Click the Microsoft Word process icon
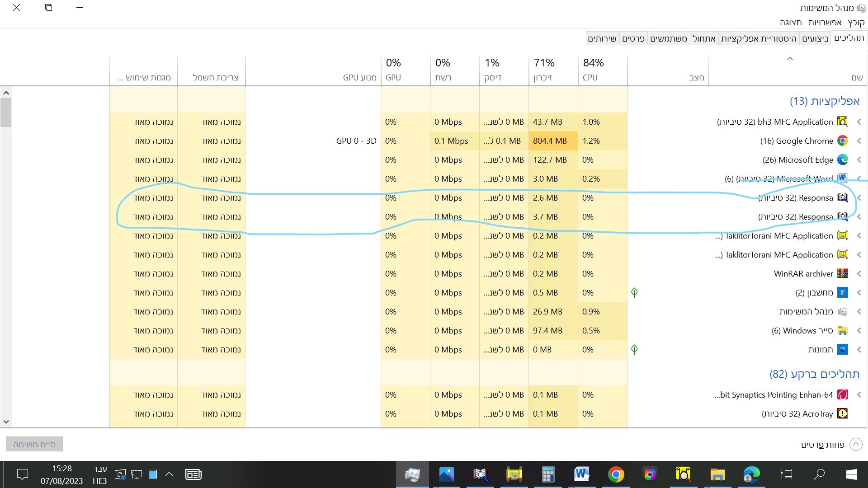 pos(842,178)
